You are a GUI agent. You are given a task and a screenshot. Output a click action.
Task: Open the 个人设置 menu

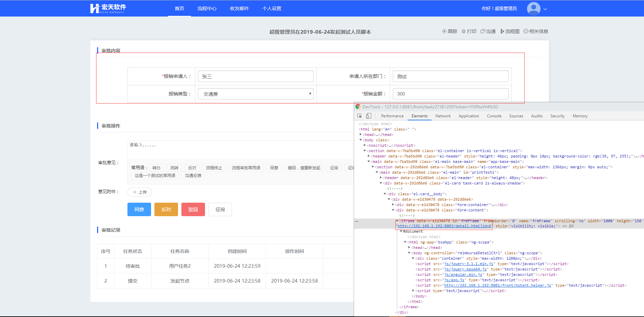coord(272,8)
